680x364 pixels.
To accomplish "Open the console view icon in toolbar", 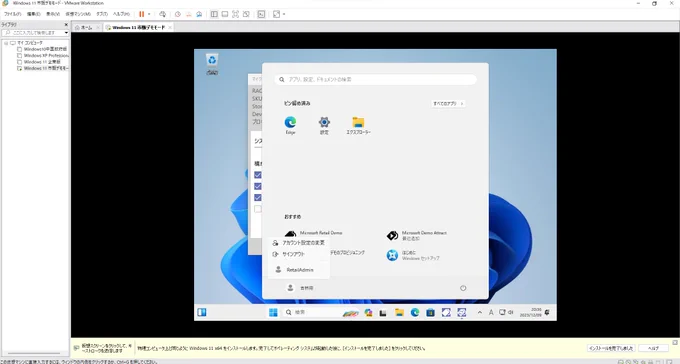I will [262, 14].
